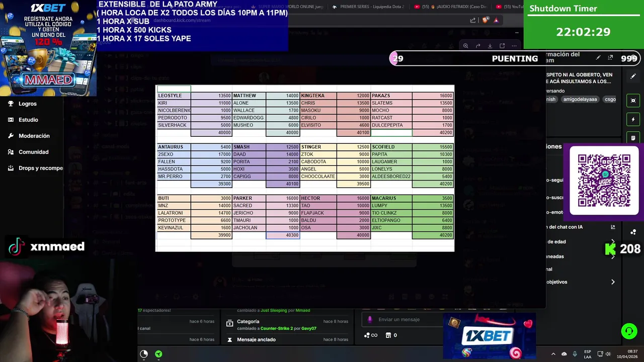Open the three-dots more menu in image toolbar
Image resolution: width=644 pixels, height=362 pixels.
[x=514, y=46]
